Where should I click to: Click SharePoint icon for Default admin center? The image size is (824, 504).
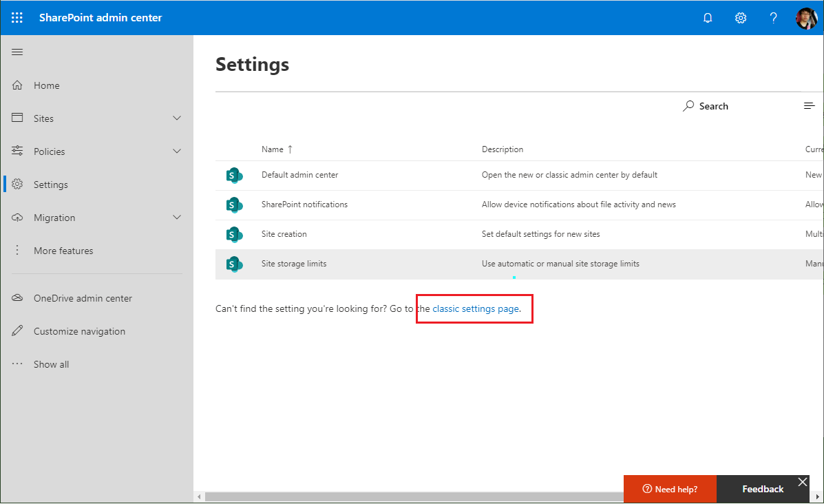click(234, 175)
